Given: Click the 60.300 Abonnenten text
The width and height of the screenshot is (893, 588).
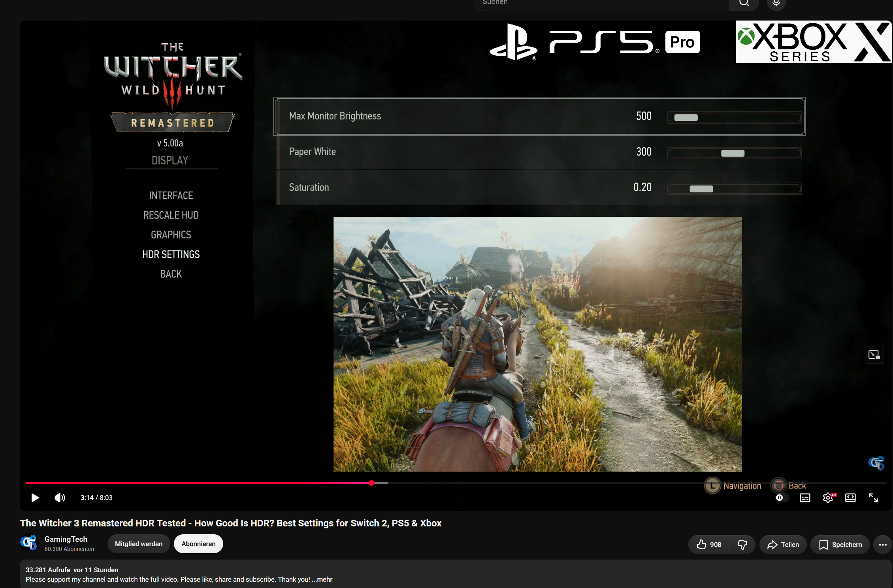Looking at the screenshot, I should click(x=69, y=549).
